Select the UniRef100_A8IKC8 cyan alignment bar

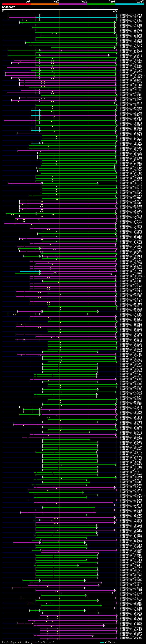click(x=63, y=15)
